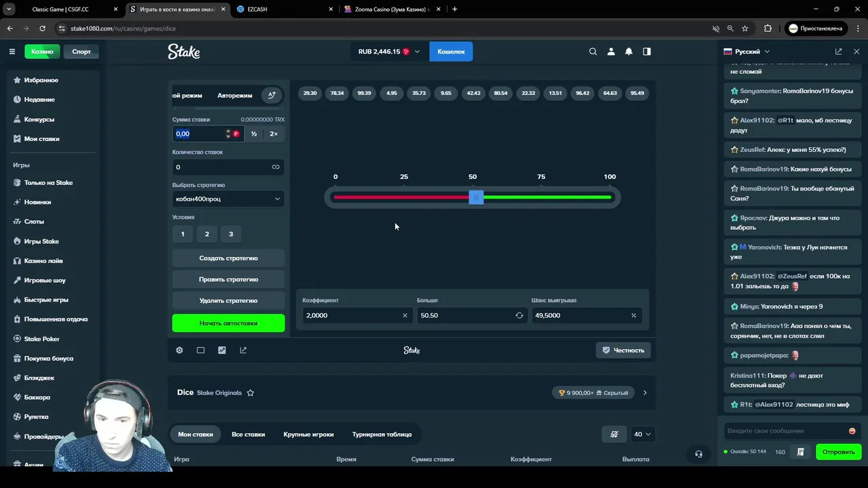Click the green part of dice slider

tap(547, 197)
